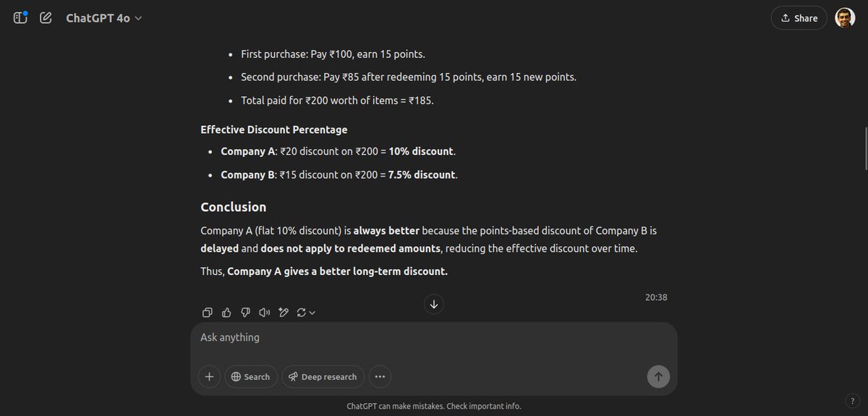Click the 'does not apply to redeemed amounts' text
This screenshot has height=416, width=868.
pyautogui.click(x=349, y=248)
